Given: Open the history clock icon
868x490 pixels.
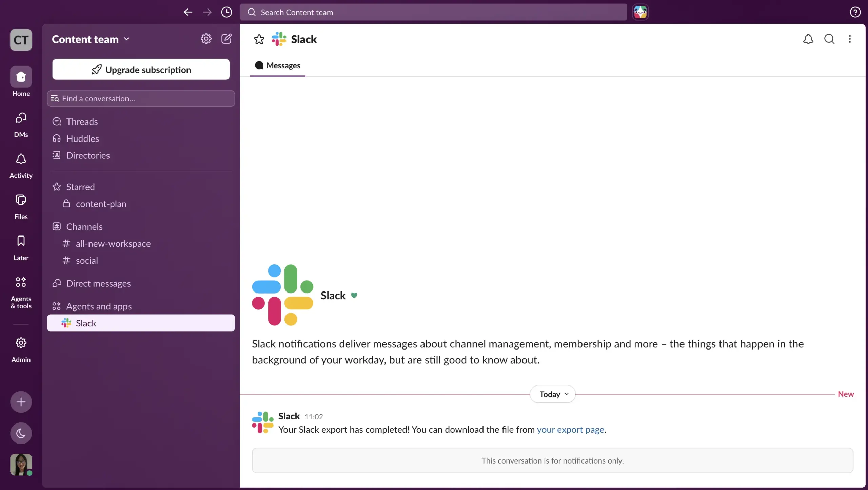Looking at the screenshot, I should point(226,12).
